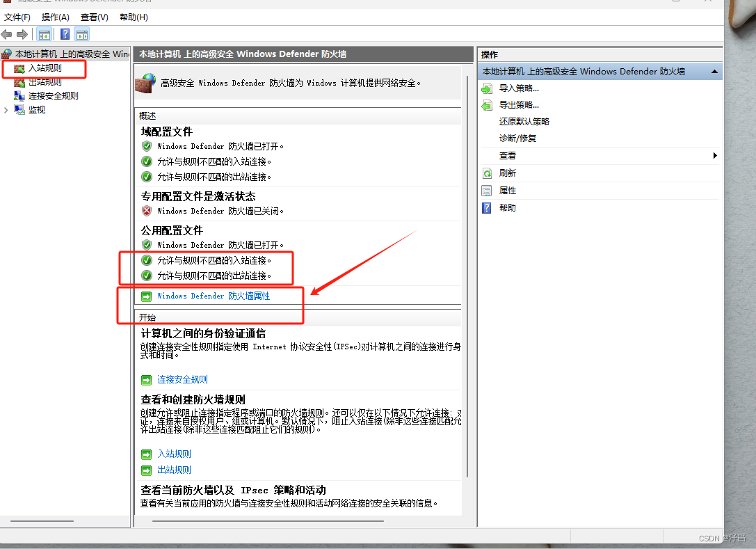The image size is (756, 549).
Task: Click green arrow icon beside 连接安全规则 link
Action: coord(147,380)
